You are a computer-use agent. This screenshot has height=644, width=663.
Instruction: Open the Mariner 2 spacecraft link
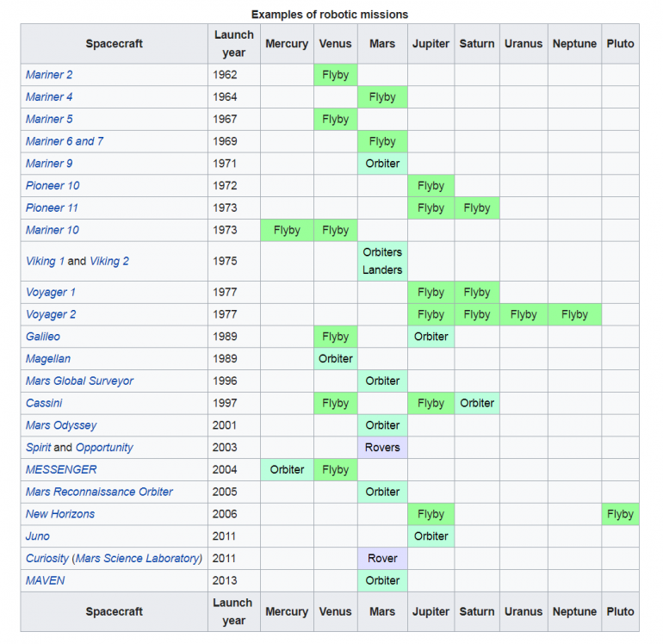[x=49, y=75]
